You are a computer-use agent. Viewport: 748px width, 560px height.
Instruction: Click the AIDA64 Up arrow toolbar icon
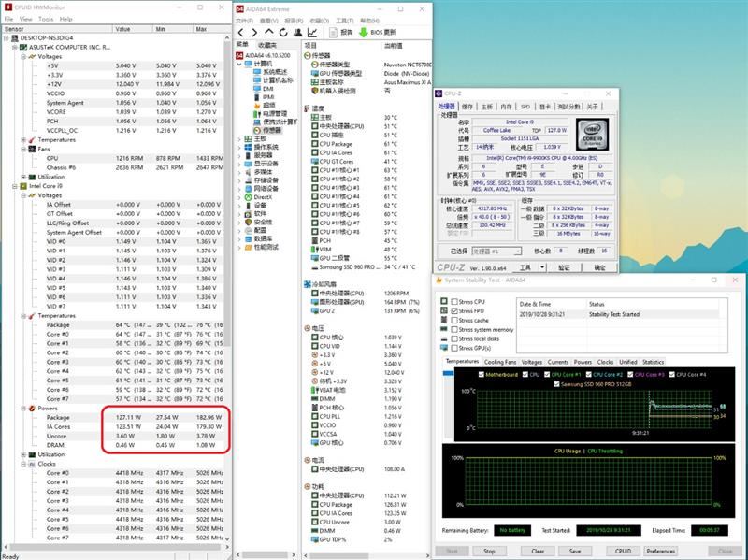point(269,32)
